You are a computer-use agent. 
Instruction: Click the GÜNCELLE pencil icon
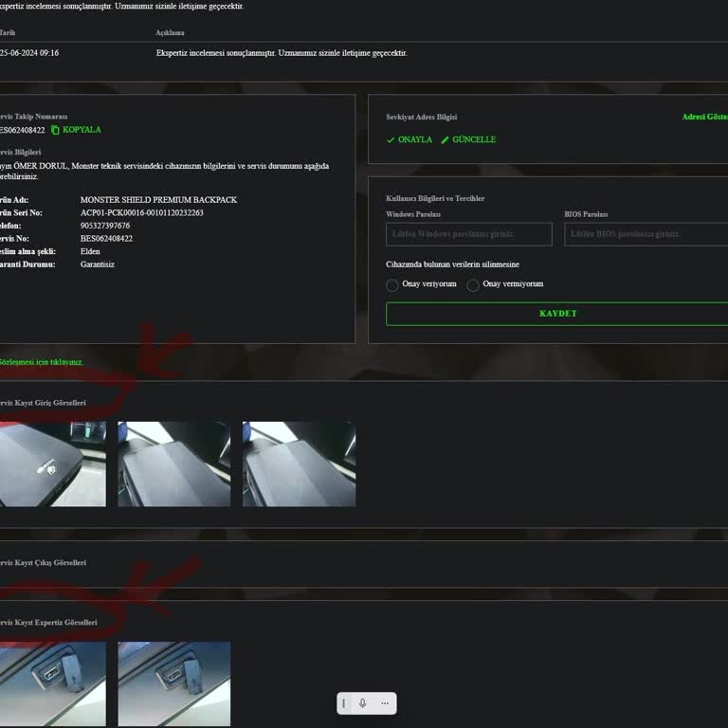(446, 140)
